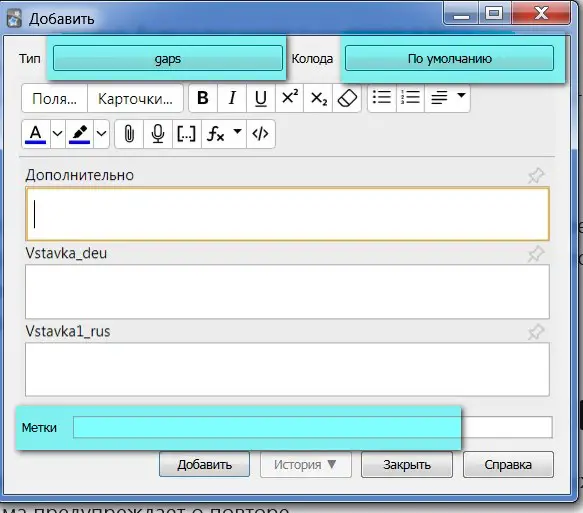583x513 pixels.
Task: Record audio with the microphone icon
Action: tap(158, 134)
